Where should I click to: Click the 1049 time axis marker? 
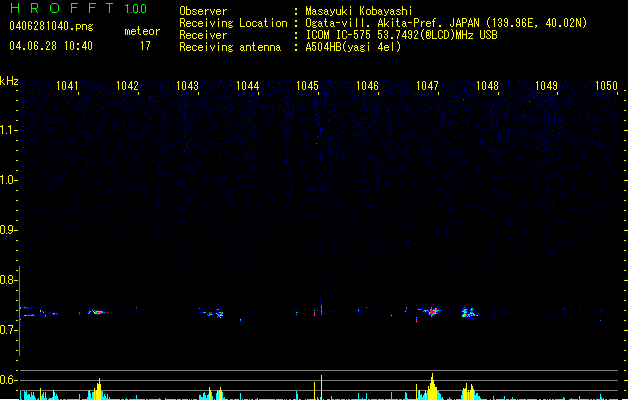coord(546,86)
